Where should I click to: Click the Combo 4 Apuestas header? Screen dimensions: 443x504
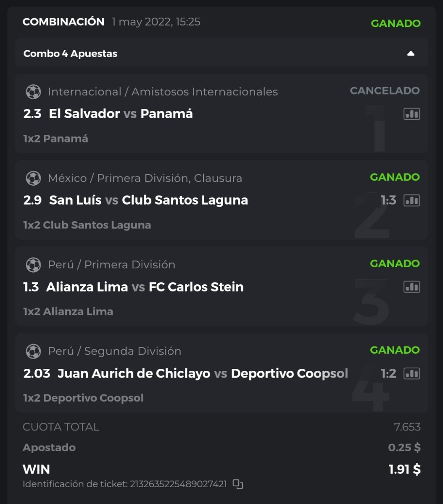[x=71, y=54]
